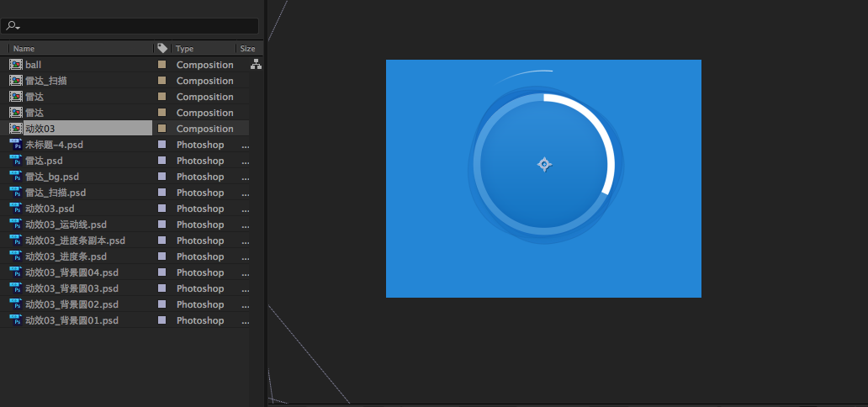Click the 未标题-4.psd Photoshop file icon
Viewport: 868px width, 407px height.
click(15, 145)
